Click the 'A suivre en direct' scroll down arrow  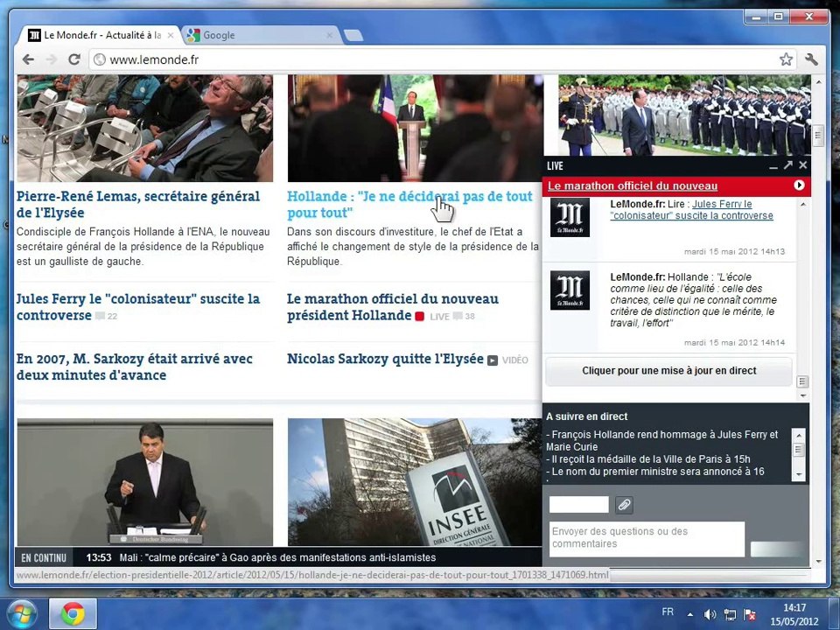point(799,474)
